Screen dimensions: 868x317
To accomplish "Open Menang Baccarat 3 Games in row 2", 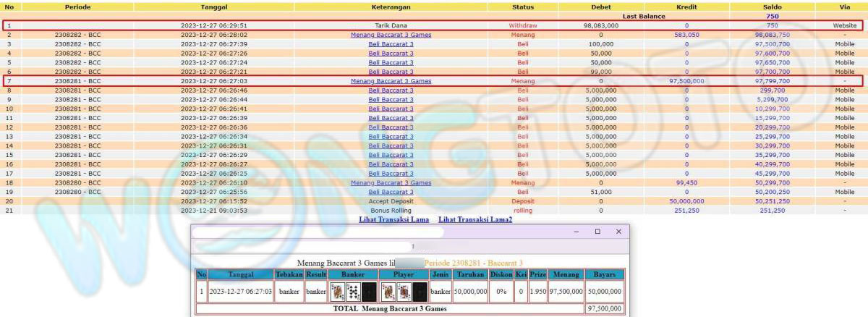I will point(391,35).
